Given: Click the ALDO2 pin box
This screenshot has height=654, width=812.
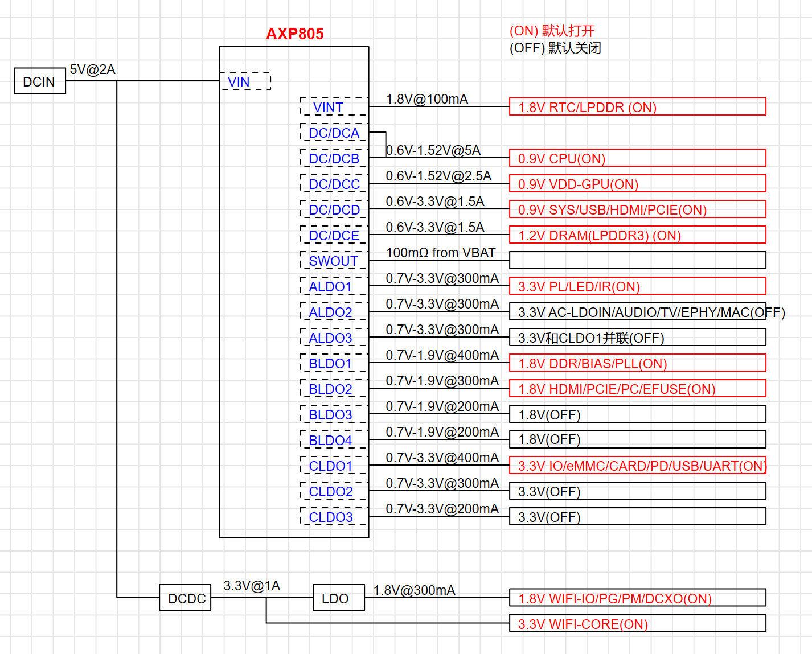Looking at the screenshot, I should click(x=334, y=312).
